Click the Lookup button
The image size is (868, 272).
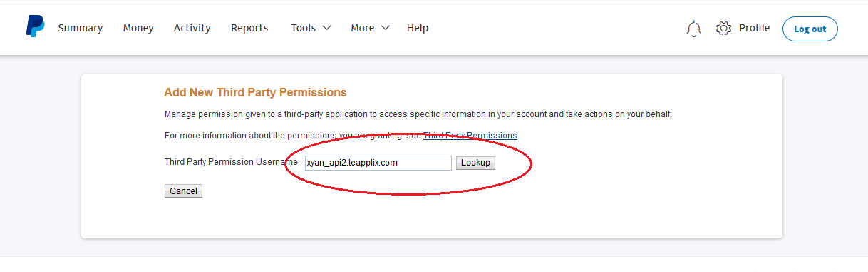tap(475, 163)
